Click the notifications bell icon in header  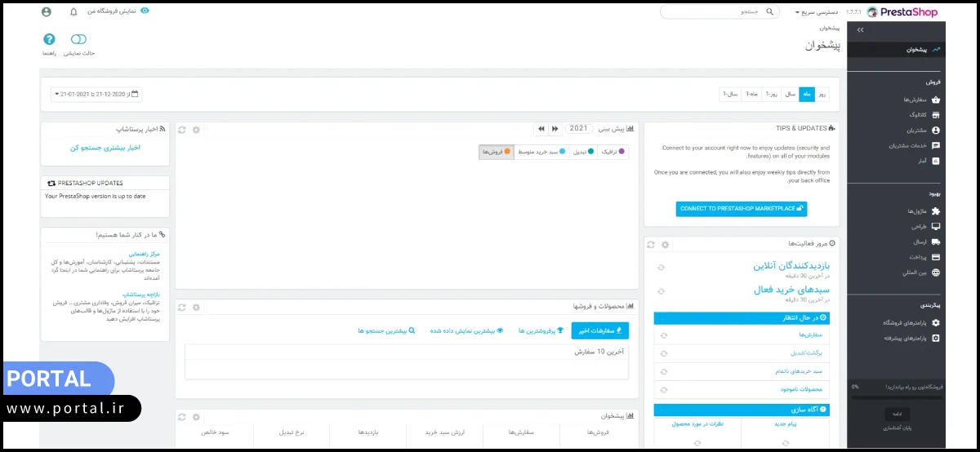73,12
